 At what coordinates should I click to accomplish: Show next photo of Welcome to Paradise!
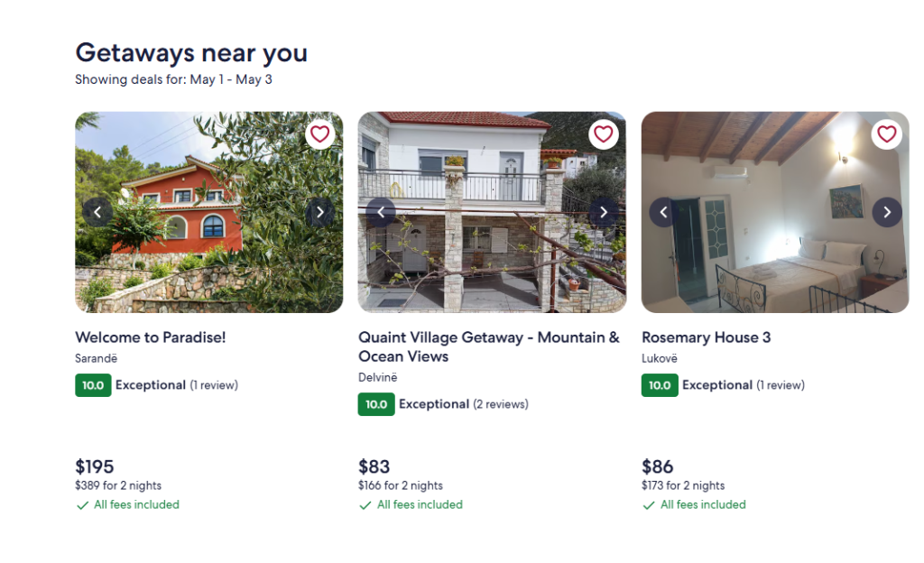pyautogui.click(x=319, y=212)
